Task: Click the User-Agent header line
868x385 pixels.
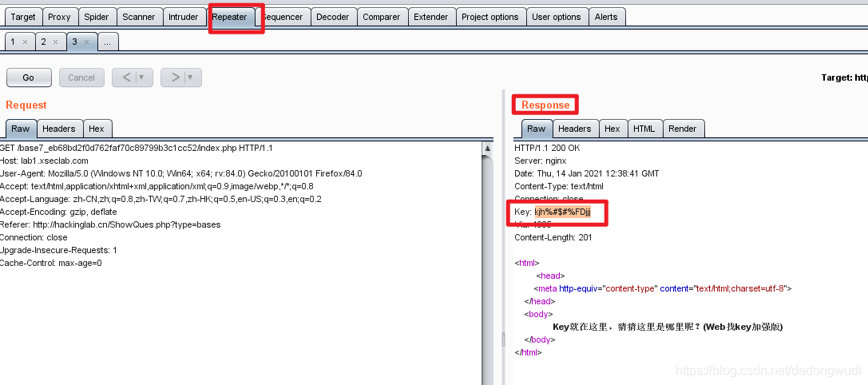Action: point(181,173)
